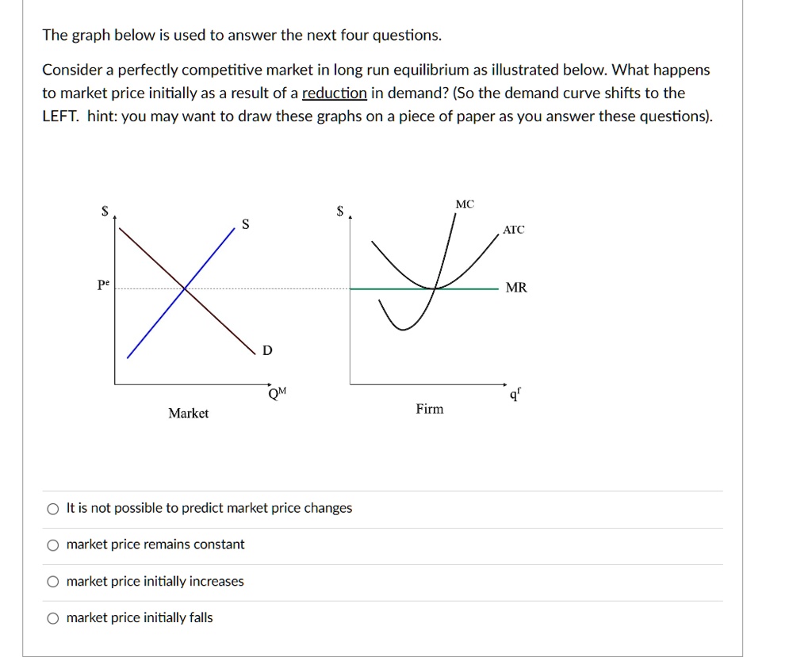Image resolution: width=812 pixels, height=657 pixels.
Task: Click the qf axis label on the firm graph
Action: pyautogui.click(x=515, y=393)
